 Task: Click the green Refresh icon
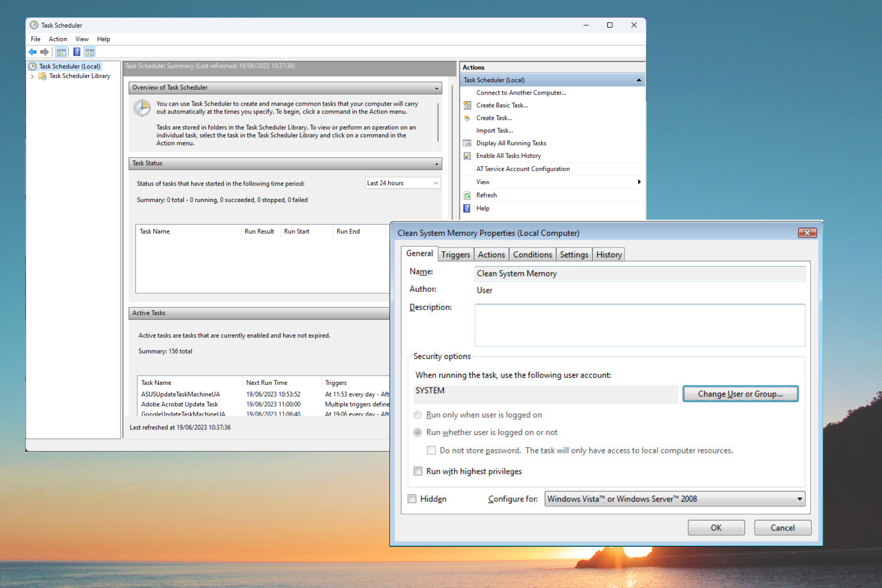tap(467, 195)
